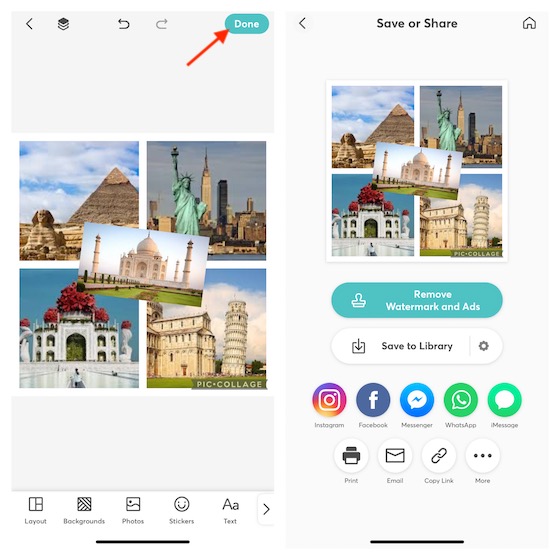560x560 pixels.
Task: Share to Facebook
Action: [x=373, y=400]
